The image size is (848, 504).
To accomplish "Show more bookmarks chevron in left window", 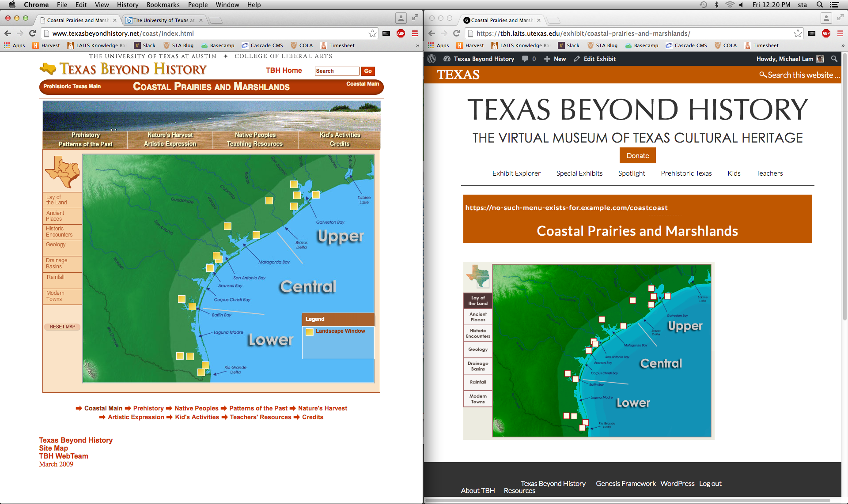I will pyautogui.click(x=417, y=45).
